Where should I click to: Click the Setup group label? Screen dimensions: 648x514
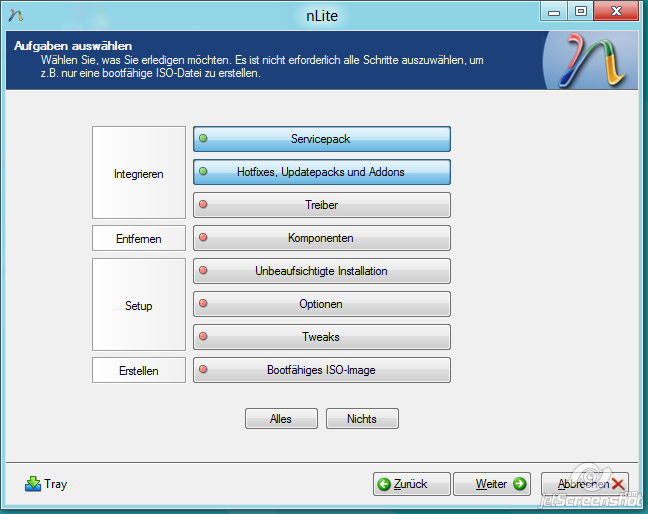[x=139, y=305]
